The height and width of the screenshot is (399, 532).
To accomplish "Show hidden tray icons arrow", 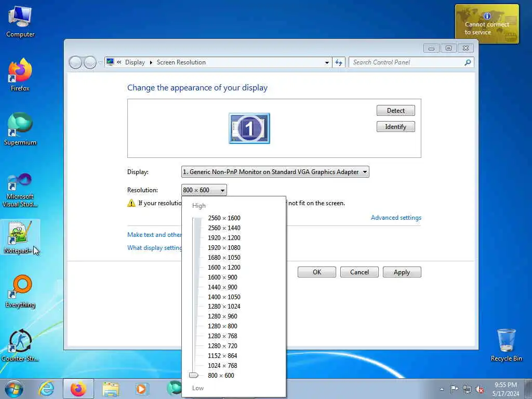I will coord(442,389).
